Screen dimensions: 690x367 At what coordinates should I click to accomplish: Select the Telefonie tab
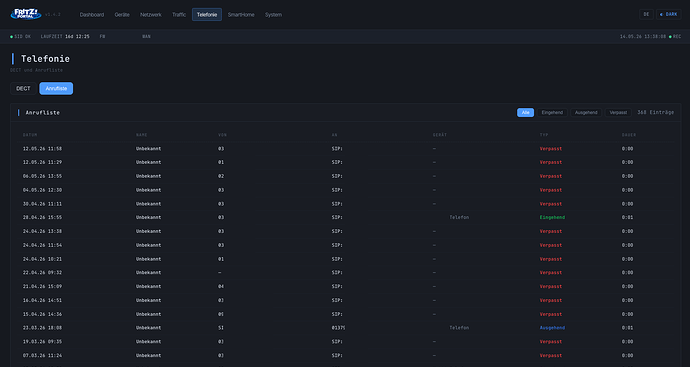tap(207, 15)
